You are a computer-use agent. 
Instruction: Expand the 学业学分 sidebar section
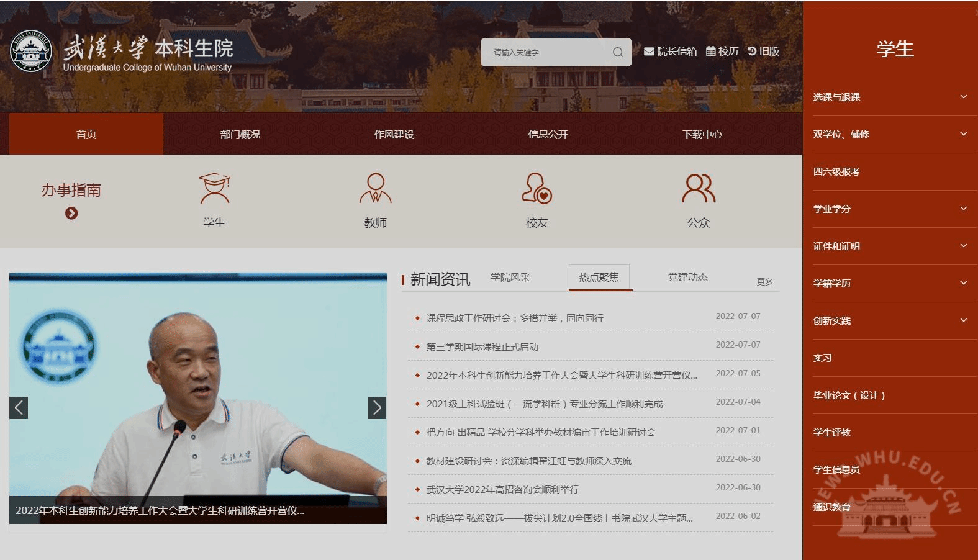click(x=963, y=209)
